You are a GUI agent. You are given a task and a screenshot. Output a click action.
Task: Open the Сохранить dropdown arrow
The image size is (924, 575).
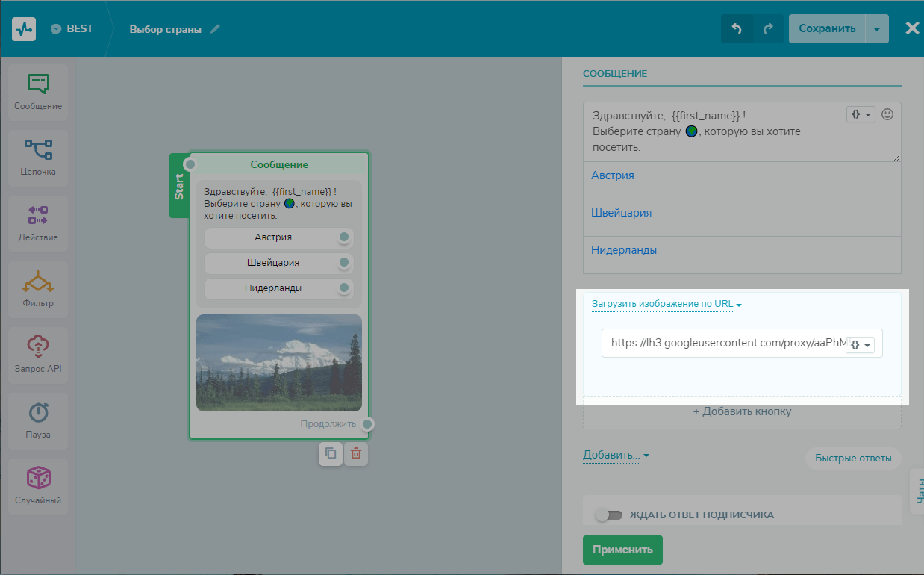[877, 28]
